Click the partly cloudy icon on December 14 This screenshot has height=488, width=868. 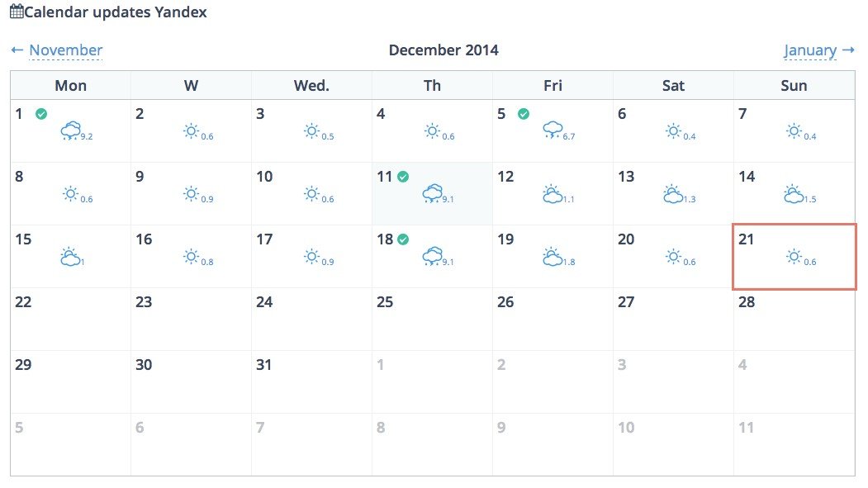(794, 194)
